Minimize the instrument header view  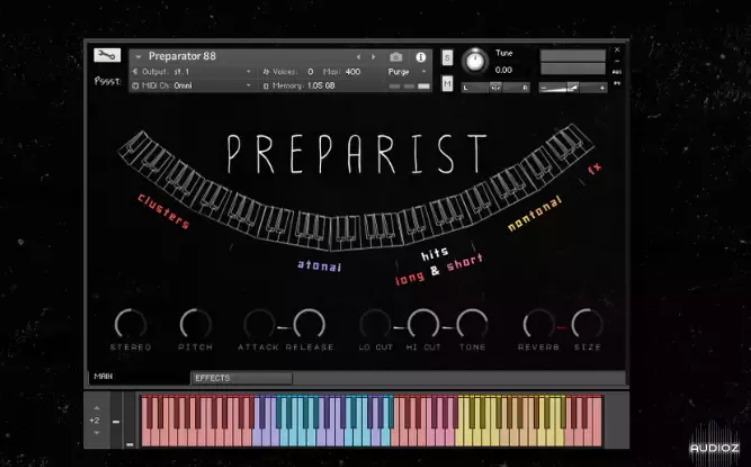[617, 61]
